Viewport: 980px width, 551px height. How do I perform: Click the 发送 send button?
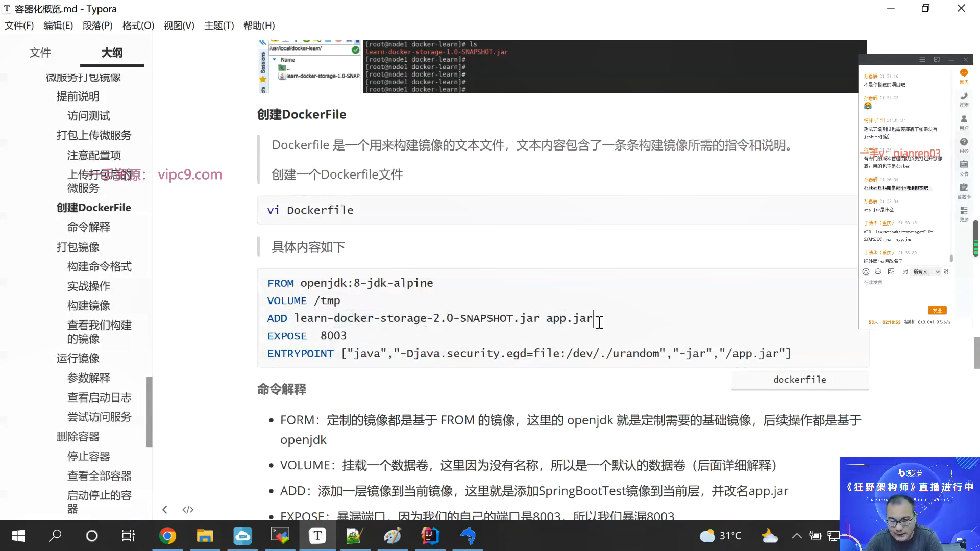click(x=937, y=310)
